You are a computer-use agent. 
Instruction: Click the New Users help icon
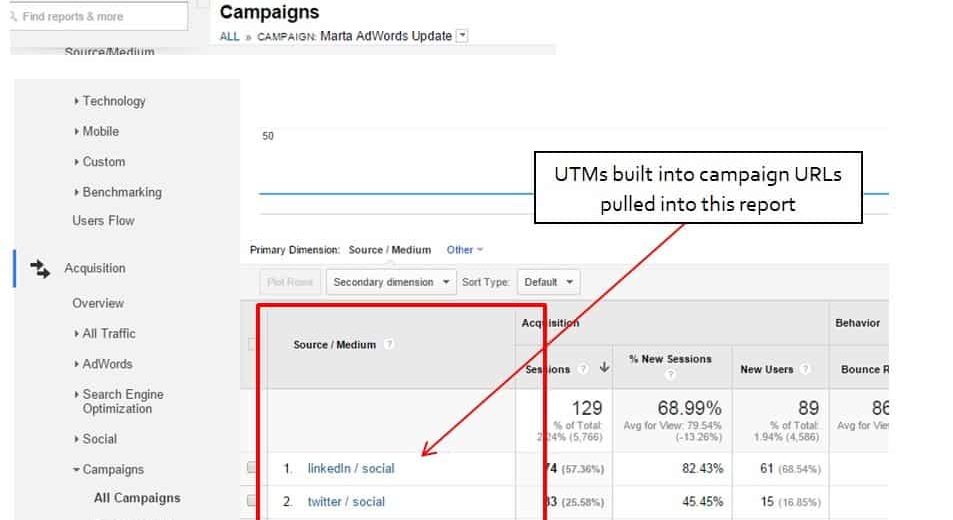(x=806, y=369)
